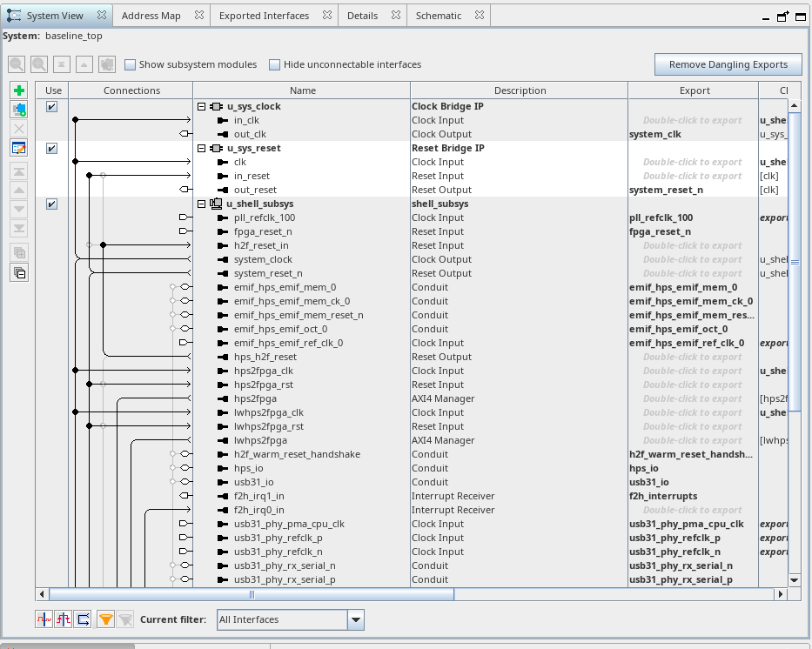Click the puzzle-piece icon beside Show subsystem modules
The image size is (812, 649).
[x=107, y=64]
